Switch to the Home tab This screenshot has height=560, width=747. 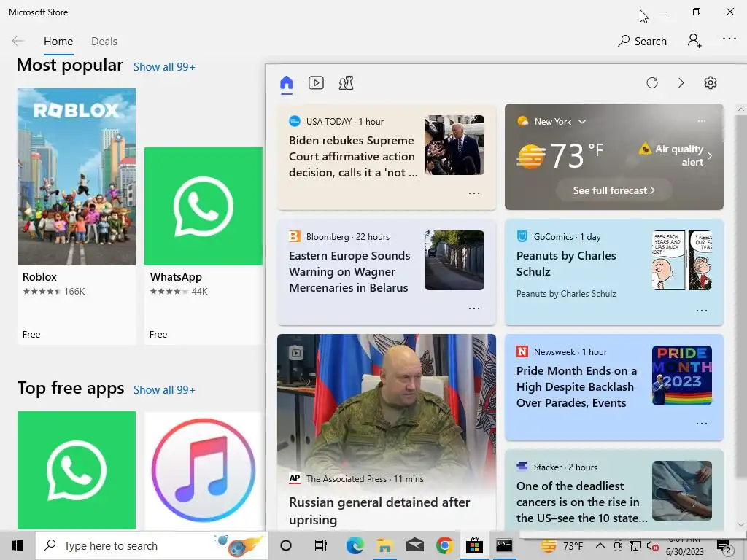[58, 42]
